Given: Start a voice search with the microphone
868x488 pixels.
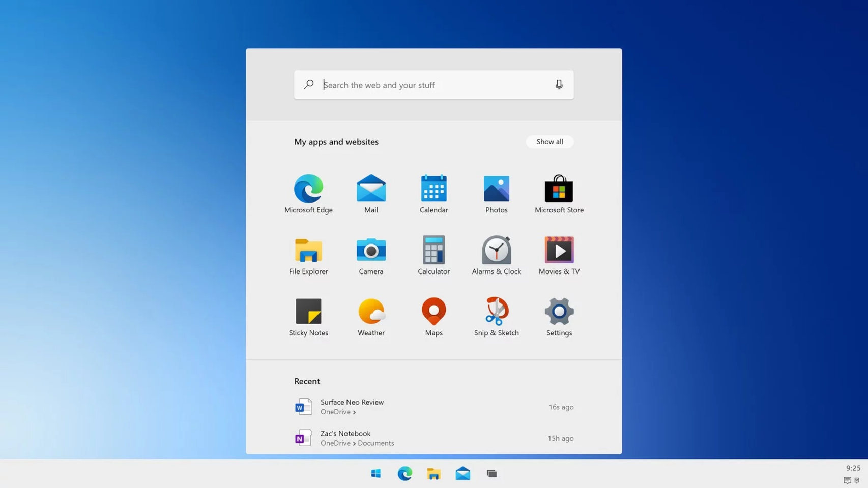Looking at the screenshot, I should click(559, 85).
